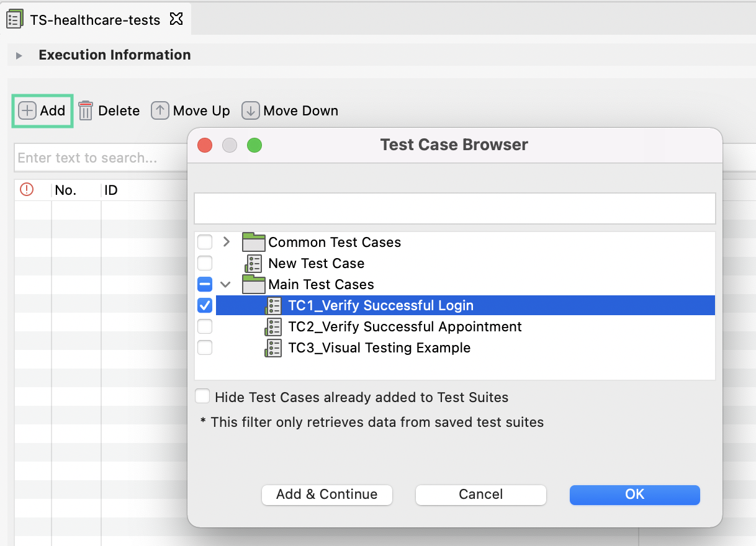Click the Common Test Cases folder icon
The image size is (756, 546).
coord(253,242)
